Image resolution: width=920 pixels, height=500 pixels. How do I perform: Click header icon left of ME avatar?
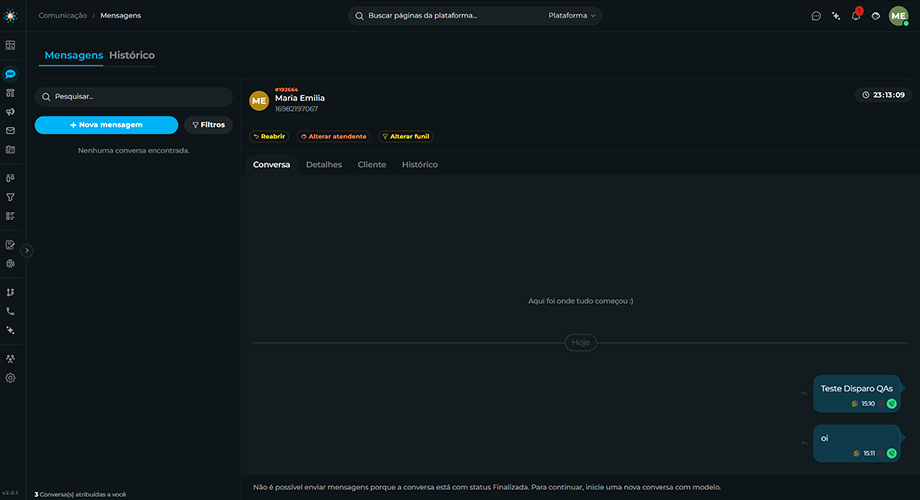[x=875, y=16]
